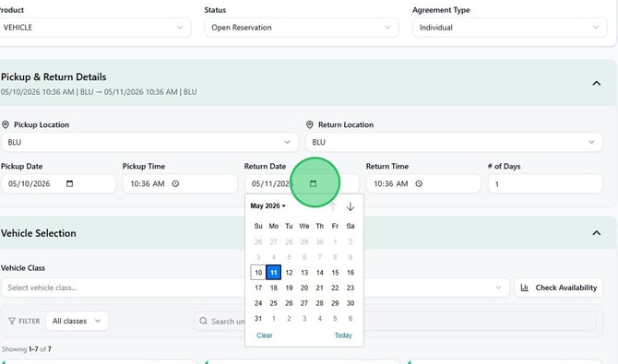The width and height of the screenshot is (618, 364).
Task: Click Today in the calendar popup
Action: pos(343,335)
